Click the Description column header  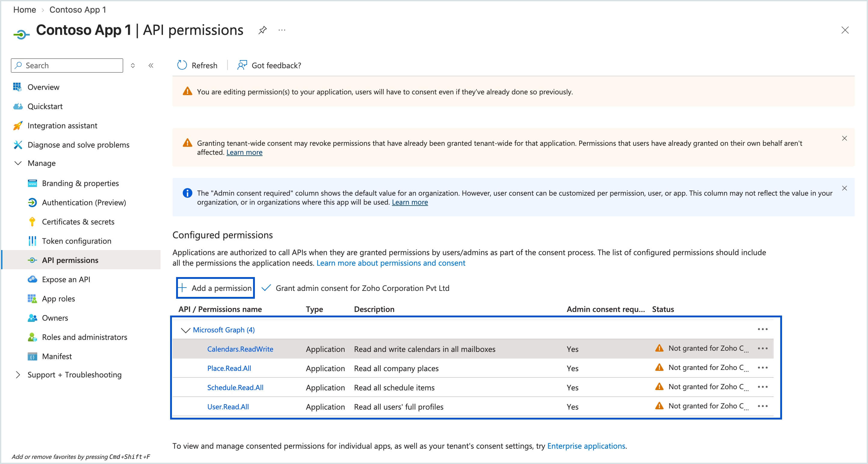coord(374,309)
